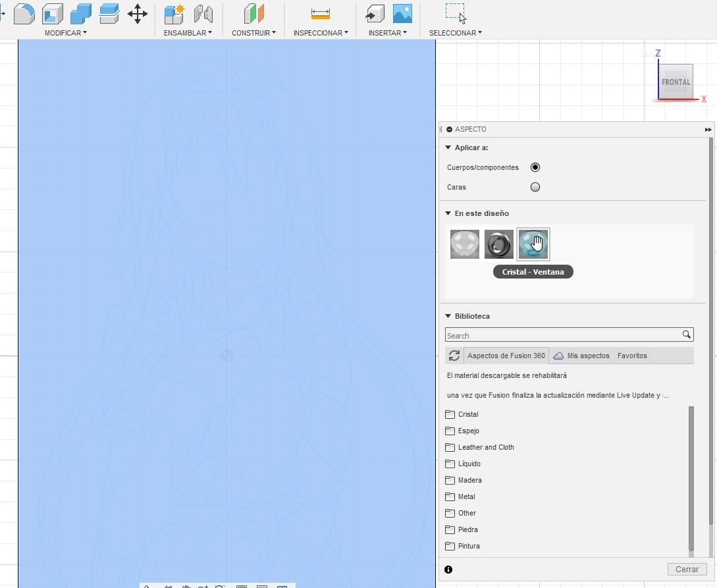Screen dimensions: 717x588
Task: Click the cloud icon beside Mis aspectos
Action: [558, 356]
